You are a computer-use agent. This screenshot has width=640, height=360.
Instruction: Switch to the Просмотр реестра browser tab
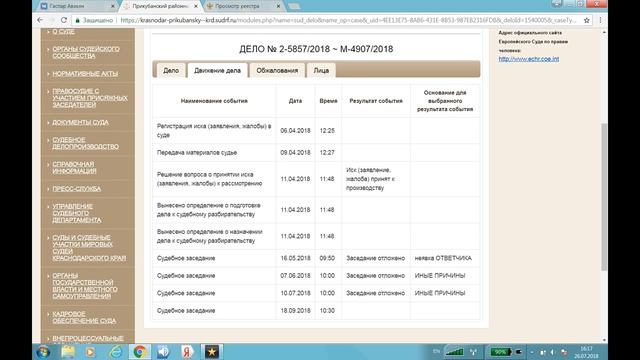pos(243,6)
